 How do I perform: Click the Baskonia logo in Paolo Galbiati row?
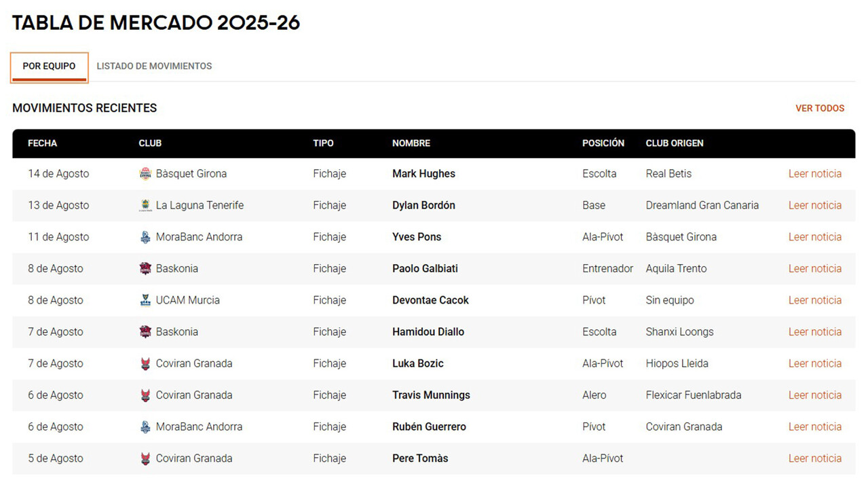pyautogui.click(x=145, y=268)
